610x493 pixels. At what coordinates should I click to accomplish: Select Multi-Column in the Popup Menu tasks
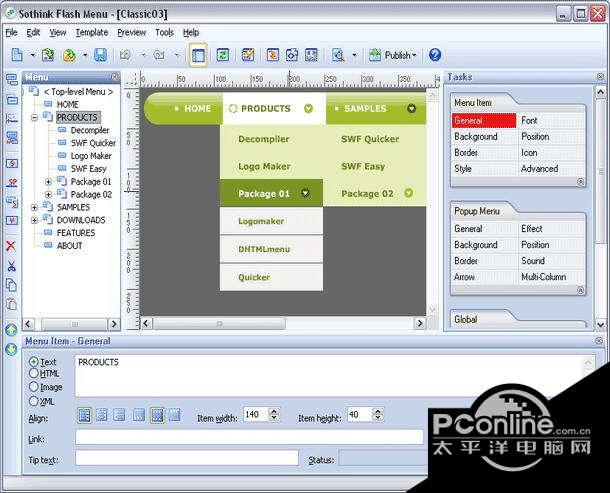[543, 277]
